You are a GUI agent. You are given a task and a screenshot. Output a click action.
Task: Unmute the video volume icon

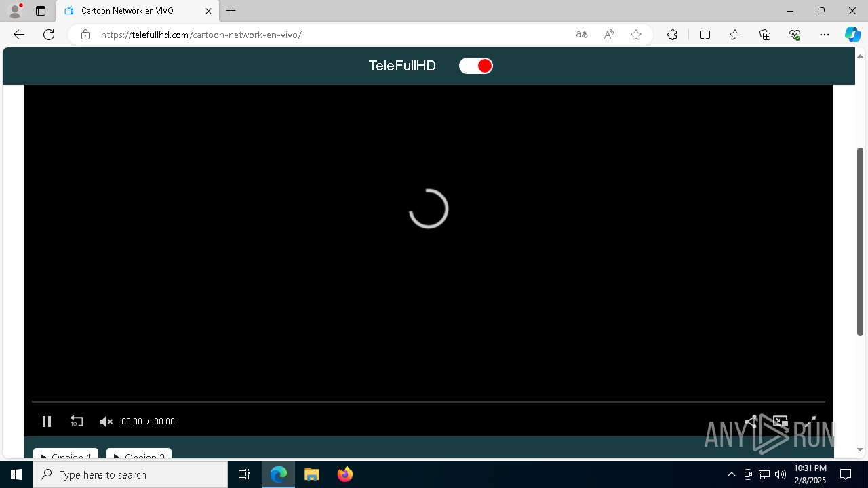pos(106,422)
